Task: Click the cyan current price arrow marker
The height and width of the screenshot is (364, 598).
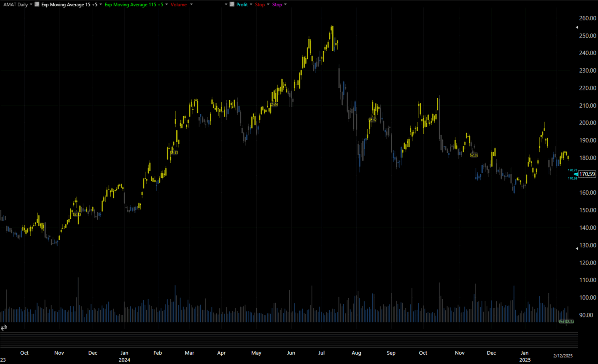Action: (x=576, y=174)
